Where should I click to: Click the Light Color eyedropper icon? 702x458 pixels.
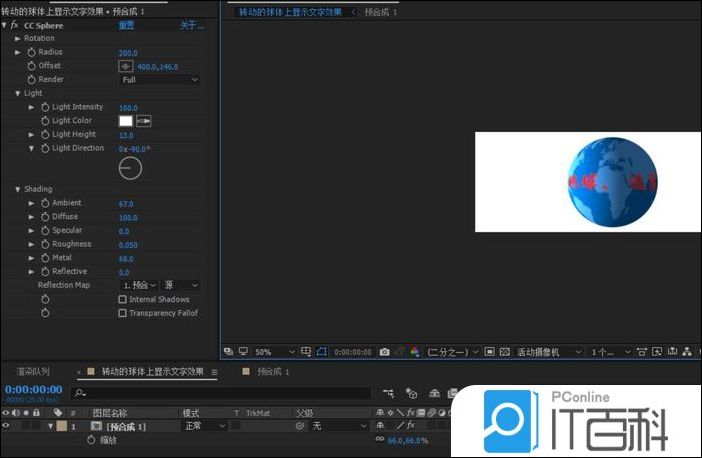point(143,121)
